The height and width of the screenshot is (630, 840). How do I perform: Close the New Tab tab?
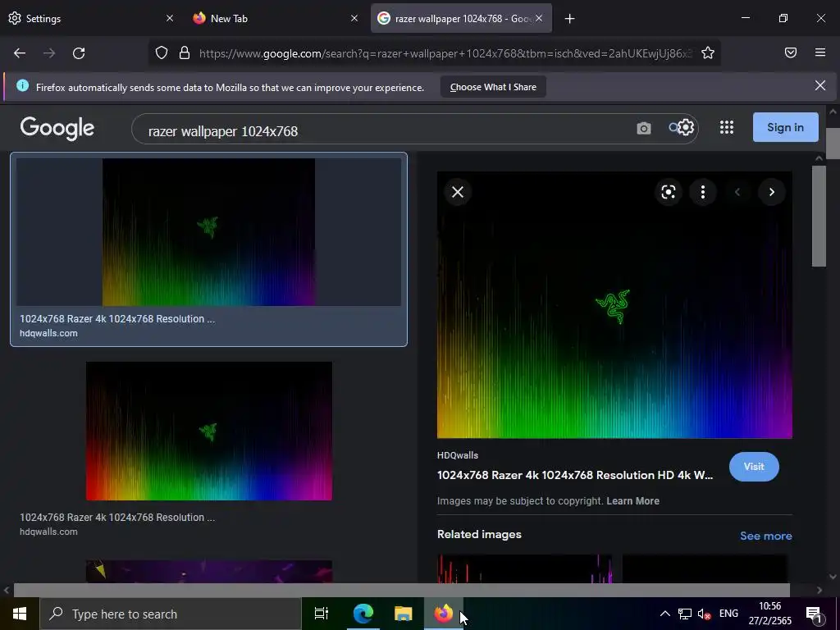354,18
